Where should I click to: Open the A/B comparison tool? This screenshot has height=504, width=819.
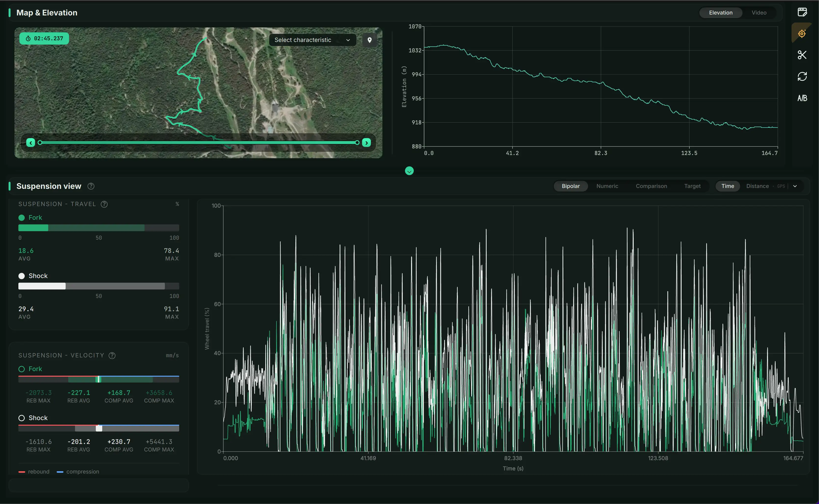(x=802, y=98)
